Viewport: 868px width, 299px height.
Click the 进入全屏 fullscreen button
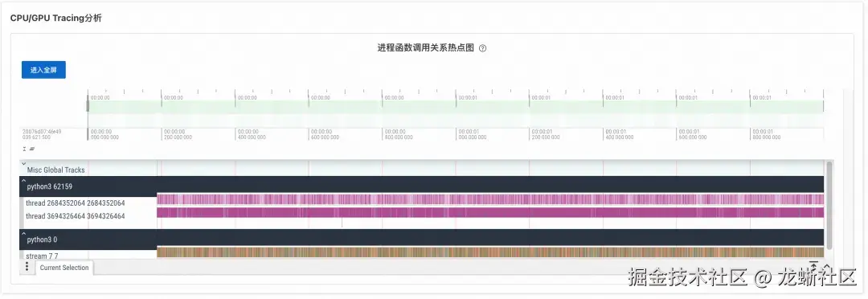point(43,70)
